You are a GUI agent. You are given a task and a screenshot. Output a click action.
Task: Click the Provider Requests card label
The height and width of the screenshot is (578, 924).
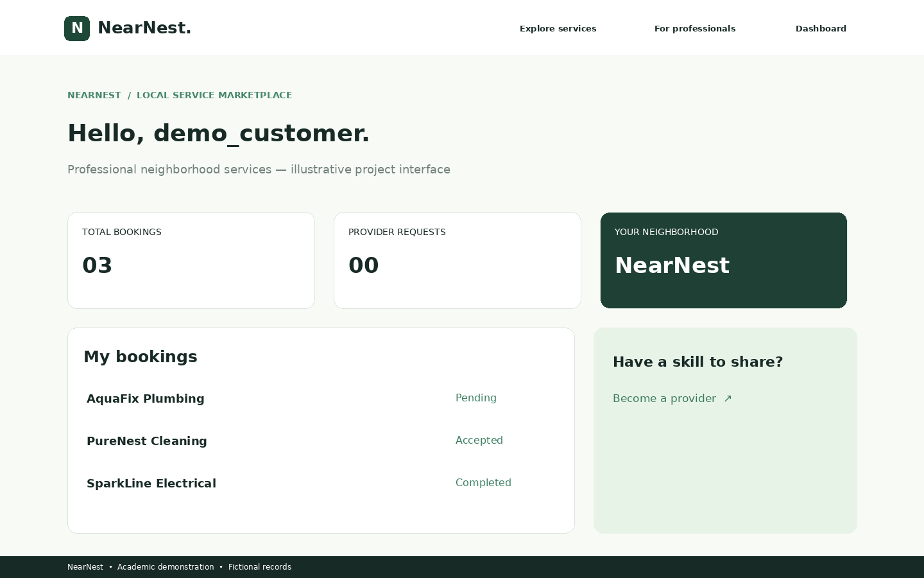[397, 232]
